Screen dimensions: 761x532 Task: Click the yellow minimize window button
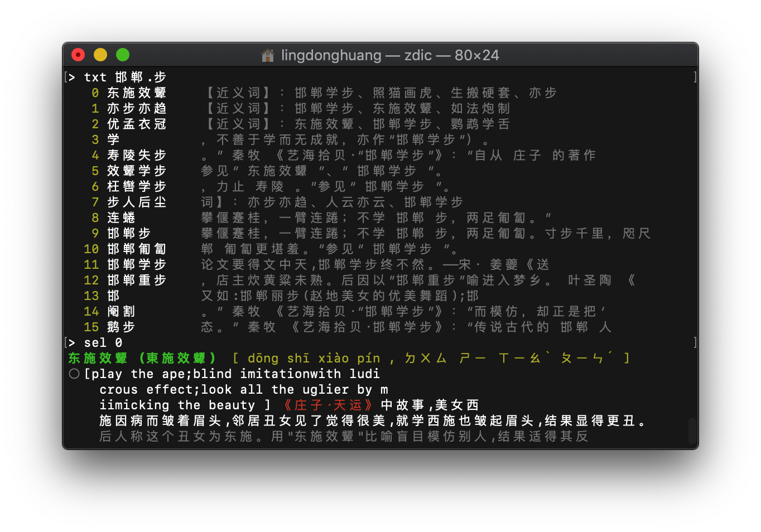click(100, 55)
